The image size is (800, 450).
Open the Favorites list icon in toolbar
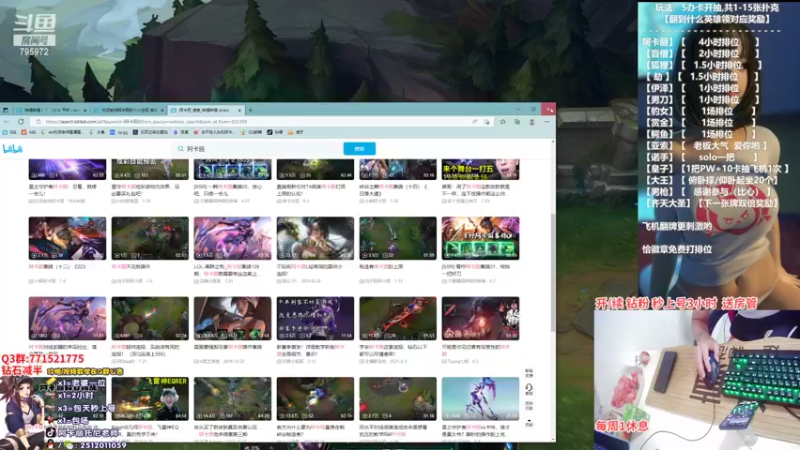tap(503, 122)
